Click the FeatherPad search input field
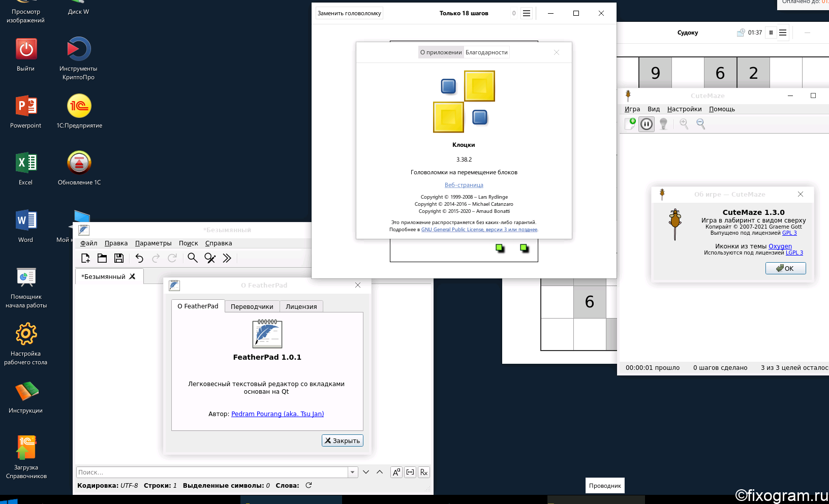 212,472
